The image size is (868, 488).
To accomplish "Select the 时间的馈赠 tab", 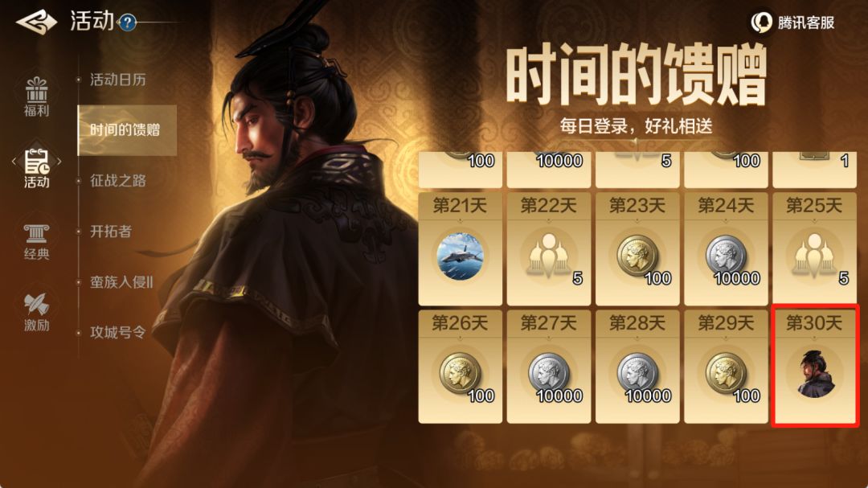I will [127, 130].
